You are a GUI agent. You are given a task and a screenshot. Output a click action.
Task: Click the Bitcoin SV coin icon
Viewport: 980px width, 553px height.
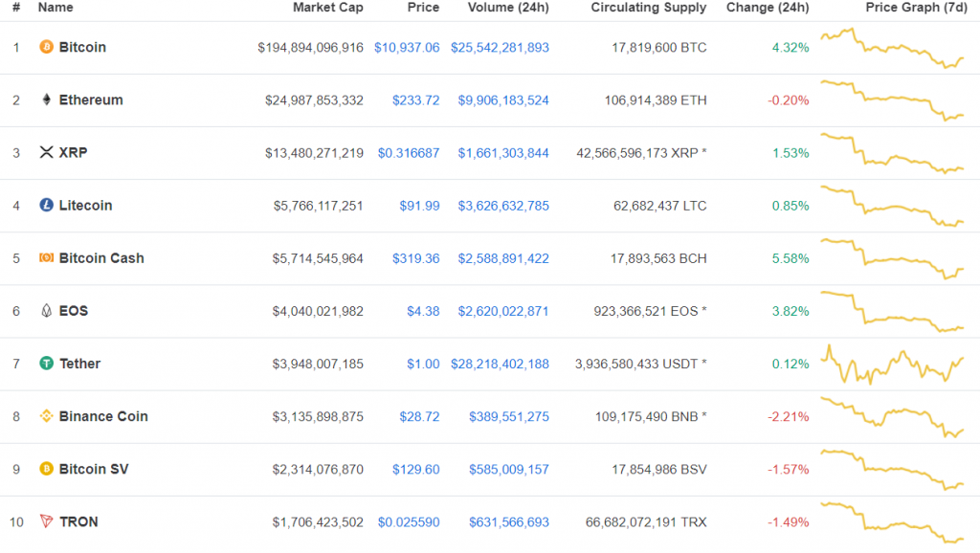[46, 469]
